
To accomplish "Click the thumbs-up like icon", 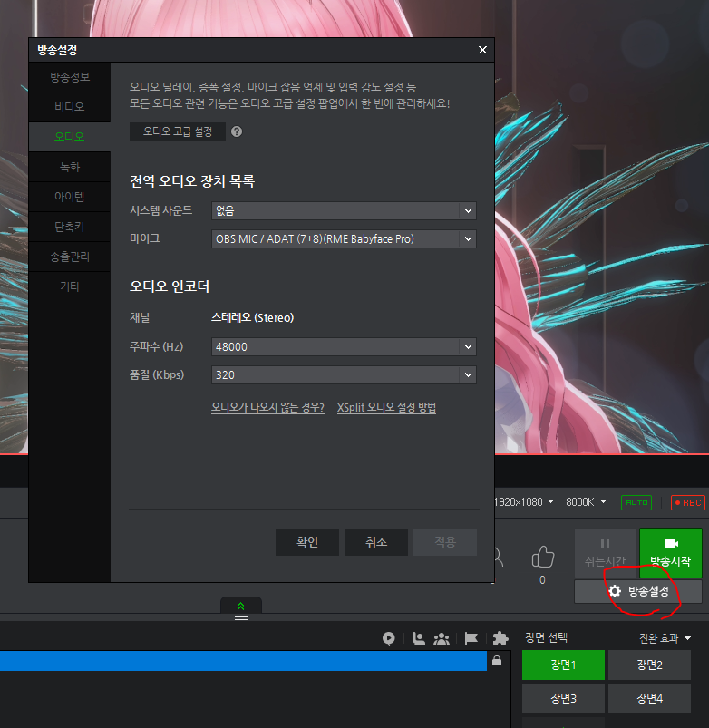I will point(543,557).
